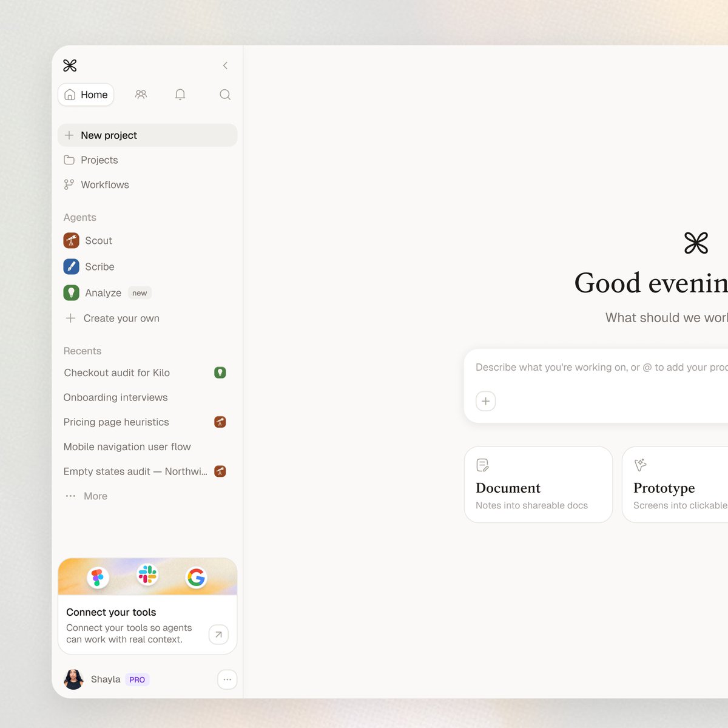Click the plus icon in New project
The height and width of the screenshot is (728, 728).
click(69, 135)
